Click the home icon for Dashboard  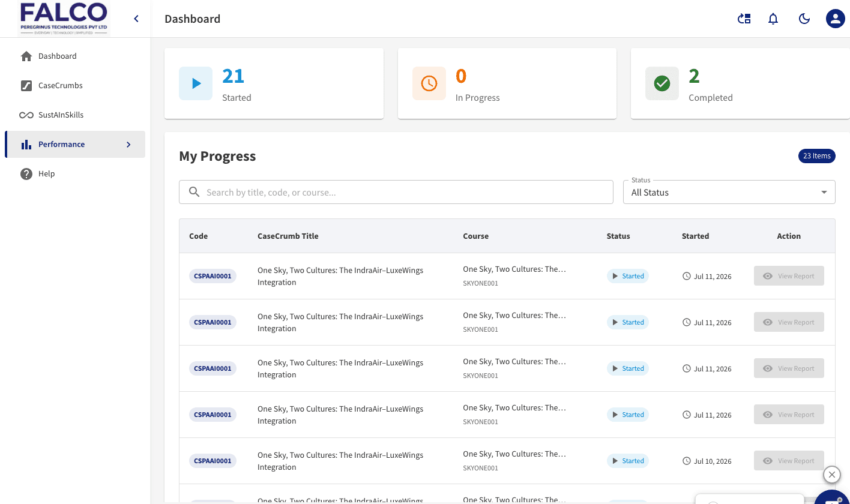pyautogui.click(x=26, y=56)
